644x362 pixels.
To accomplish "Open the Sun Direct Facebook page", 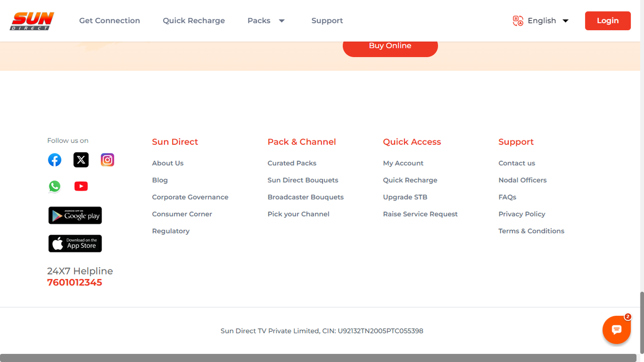I will point(55,160).
